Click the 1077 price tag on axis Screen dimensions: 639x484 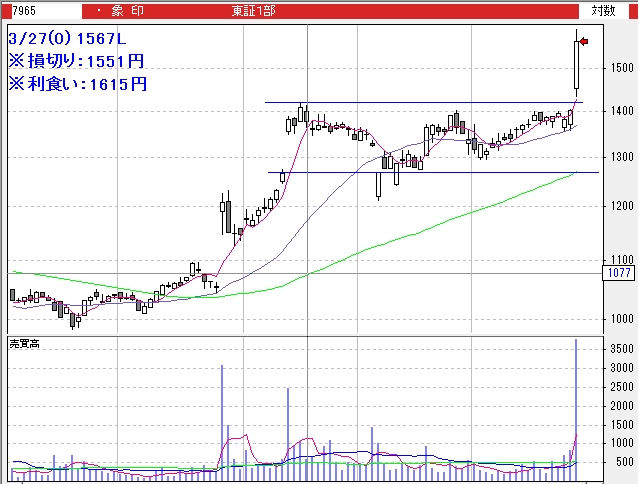click(621, 273)
